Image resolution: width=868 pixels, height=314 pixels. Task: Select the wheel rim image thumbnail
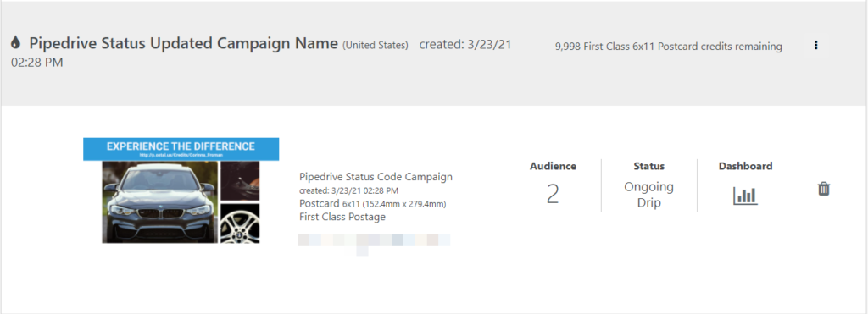pos(240,223)
